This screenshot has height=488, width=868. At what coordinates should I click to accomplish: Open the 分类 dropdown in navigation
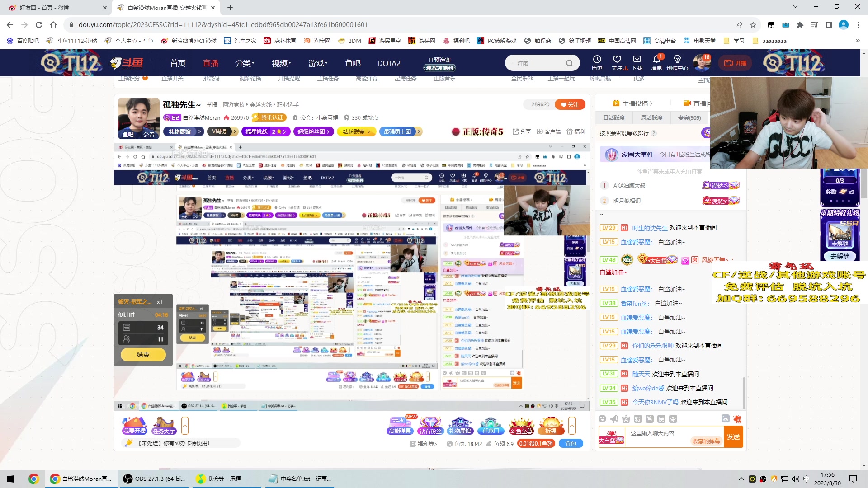tap(245, 63)
